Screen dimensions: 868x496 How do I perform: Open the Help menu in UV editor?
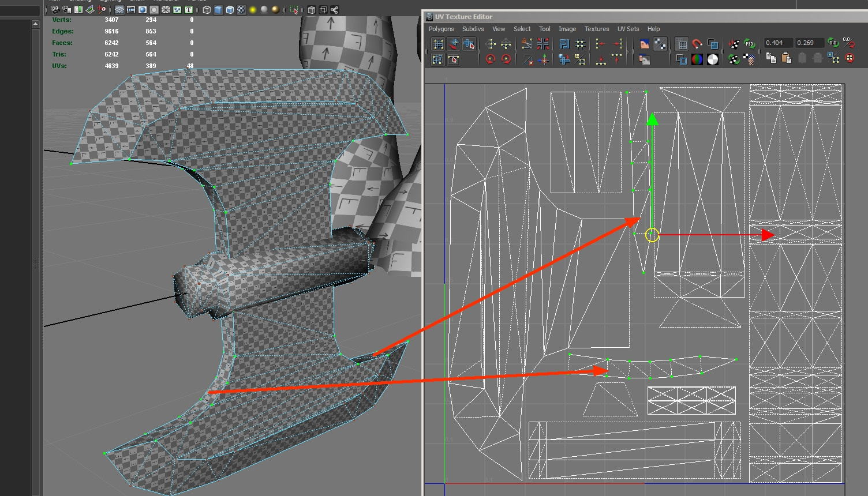[654, 29]
